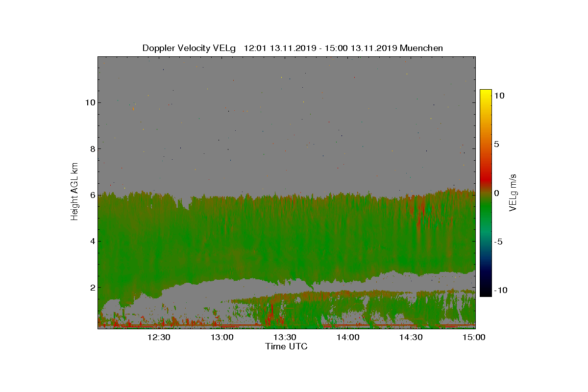The image size is (588, 392).
Task: Click the '15:00' time axis label
Action: (x=474, y=337)
